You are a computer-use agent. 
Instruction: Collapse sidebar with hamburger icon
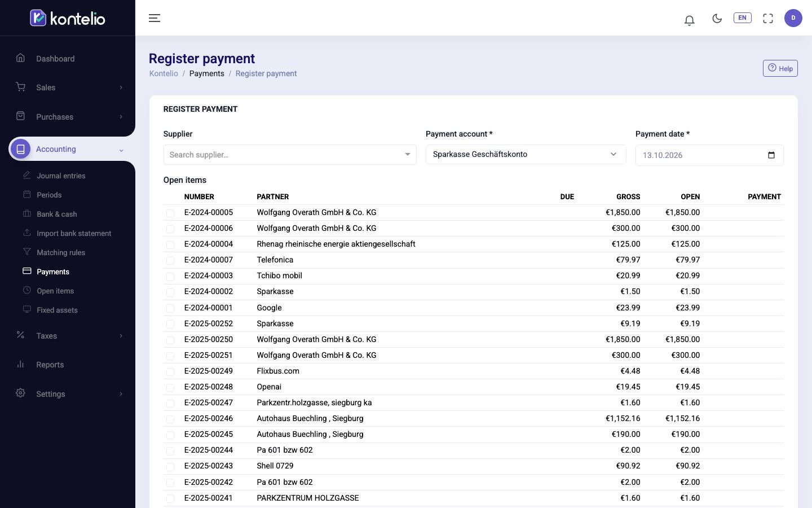click(x=155, y=18)
